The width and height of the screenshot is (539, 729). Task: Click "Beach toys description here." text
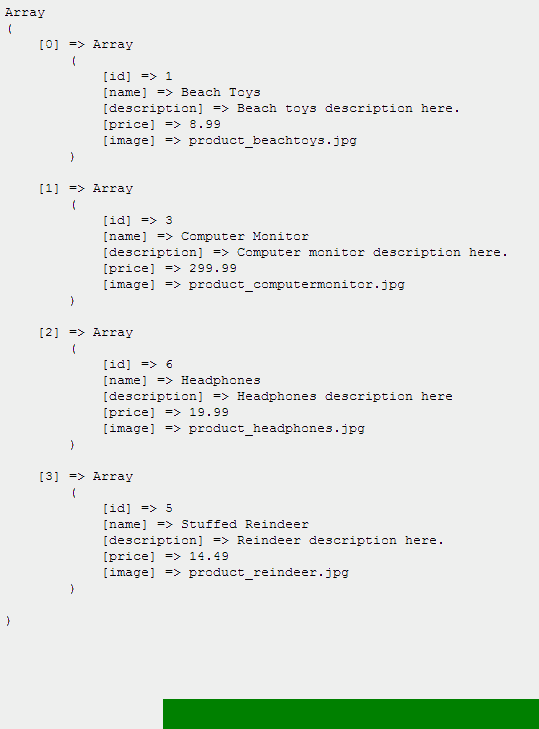click(x=348, y=108)
